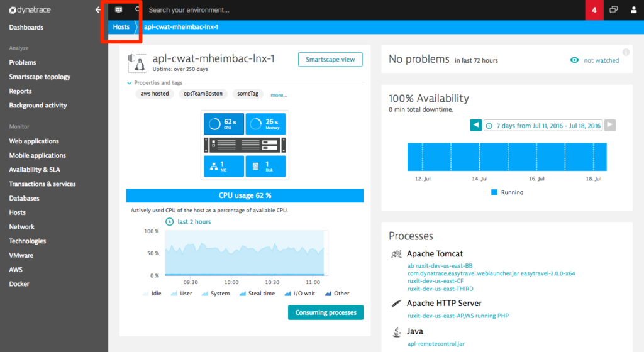Toggle System series in CPU chart legend
This screenshot has width=644, height=352.
click(216, 294)
